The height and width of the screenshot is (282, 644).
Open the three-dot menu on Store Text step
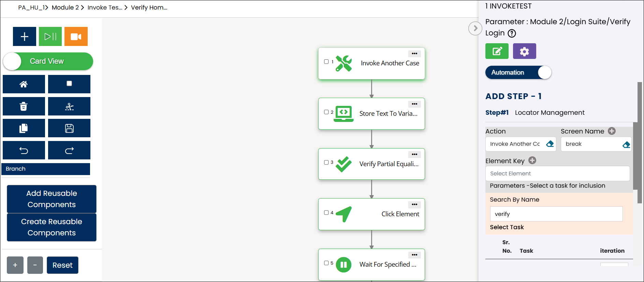point(414,104)
